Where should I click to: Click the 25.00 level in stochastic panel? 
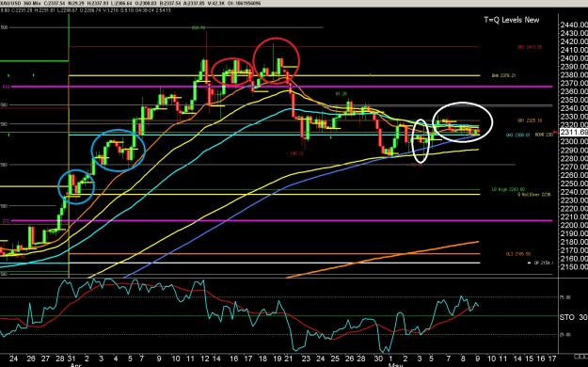(565, 335)
